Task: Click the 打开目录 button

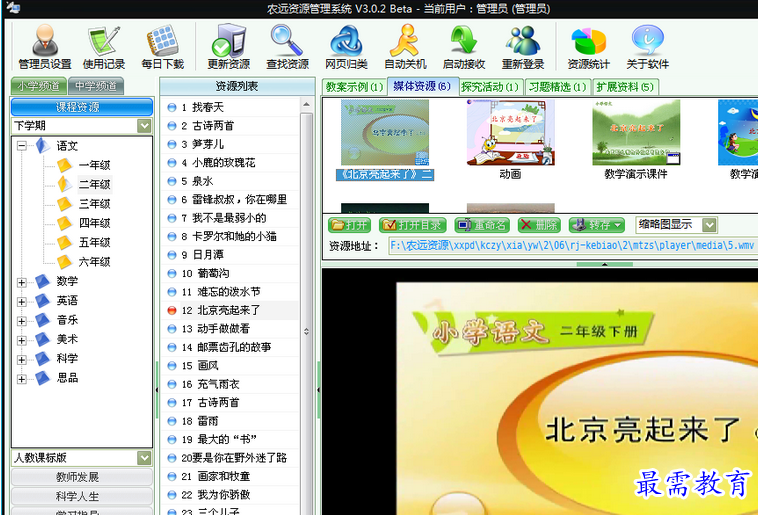Action: coord(412,225)
